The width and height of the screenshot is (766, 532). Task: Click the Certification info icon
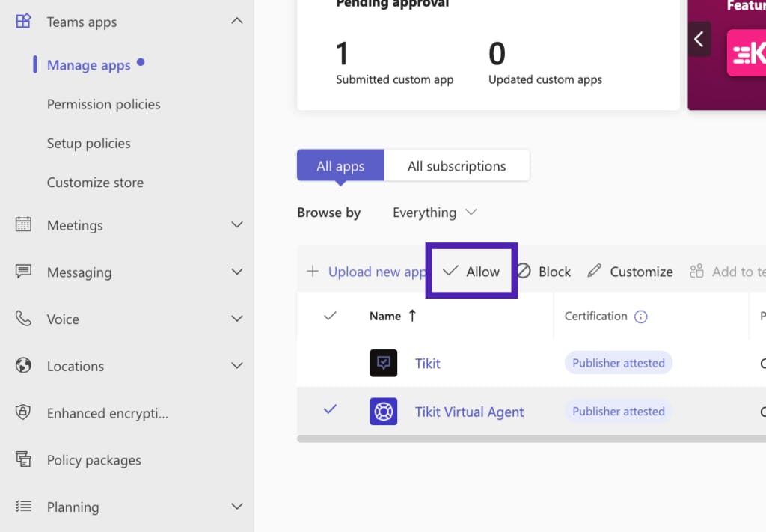[x=640, y=317]
